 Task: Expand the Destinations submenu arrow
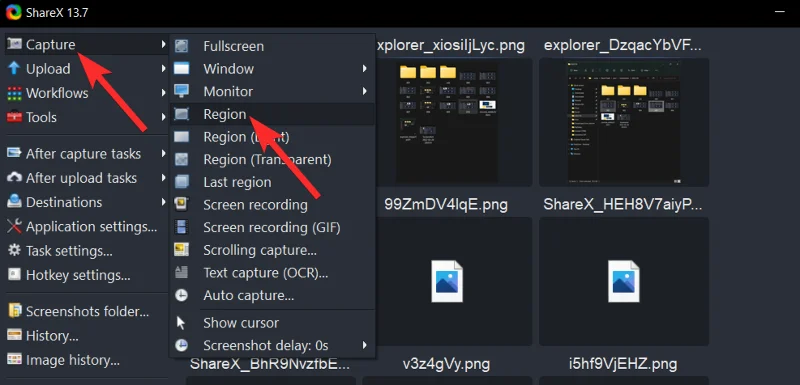pos(163,202)
